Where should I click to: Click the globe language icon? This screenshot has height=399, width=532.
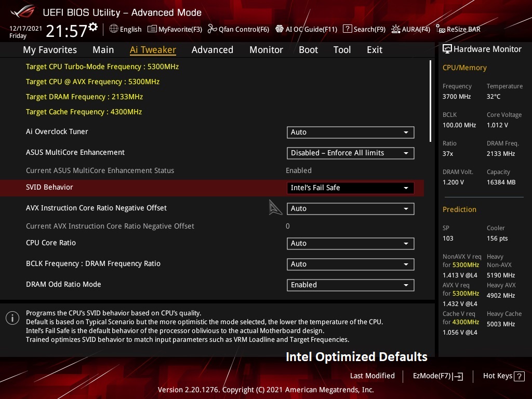coord(114,29)
